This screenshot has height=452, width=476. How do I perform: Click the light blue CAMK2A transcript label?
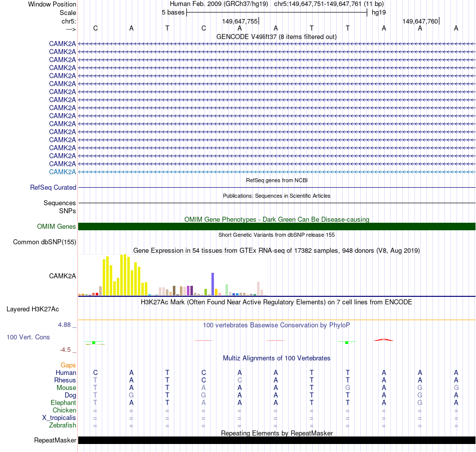(x=62, y=172)
